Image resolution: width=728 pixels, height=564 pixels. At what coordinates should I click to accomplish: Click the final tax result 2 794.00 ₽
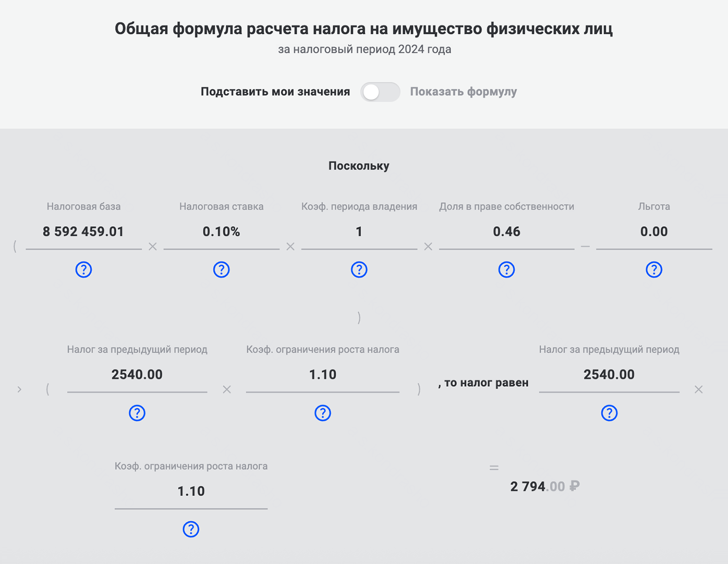(x=545, y=486)
